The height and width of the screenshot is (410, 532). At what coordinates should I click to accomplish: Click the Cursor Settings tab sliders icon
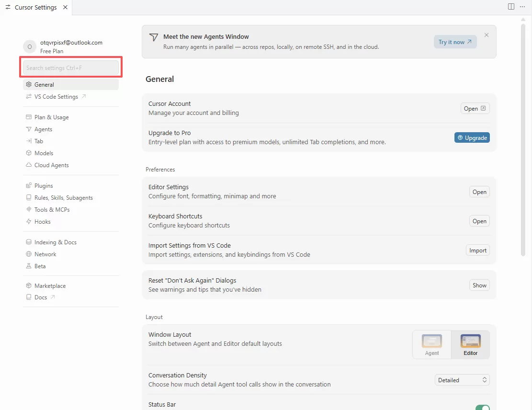pos(8,7)
